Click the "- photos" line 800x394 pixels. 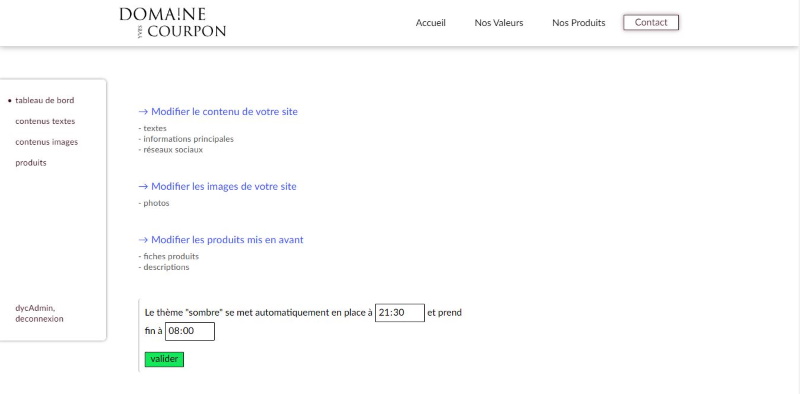point(154,204)
